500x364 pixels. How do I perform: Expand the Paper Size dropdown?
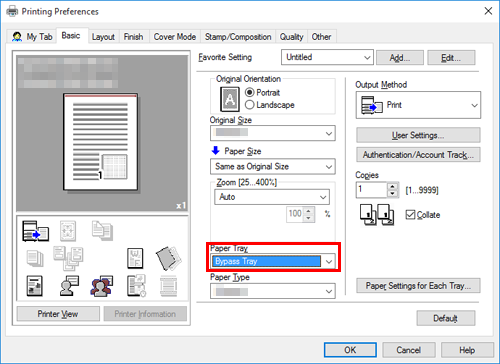coord(273,166)
